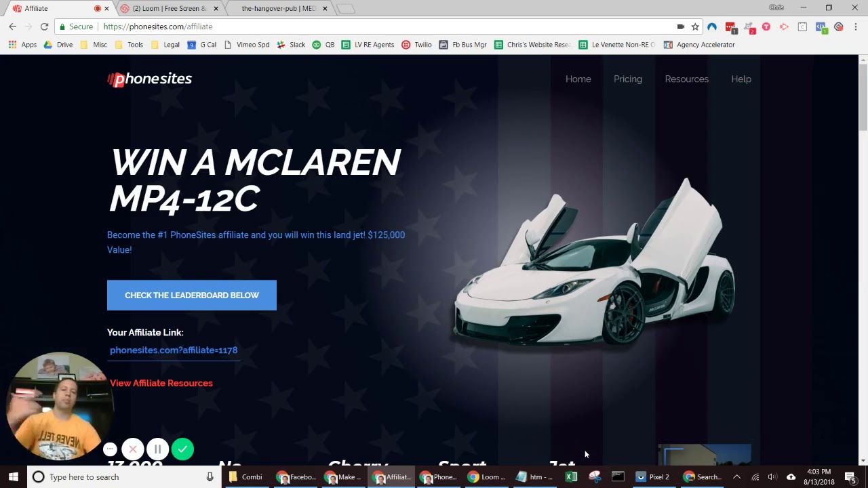Click the white McLaren car image
Viewport: 868px width, 488px height.
pyautogui.click(x=594, y=264)
